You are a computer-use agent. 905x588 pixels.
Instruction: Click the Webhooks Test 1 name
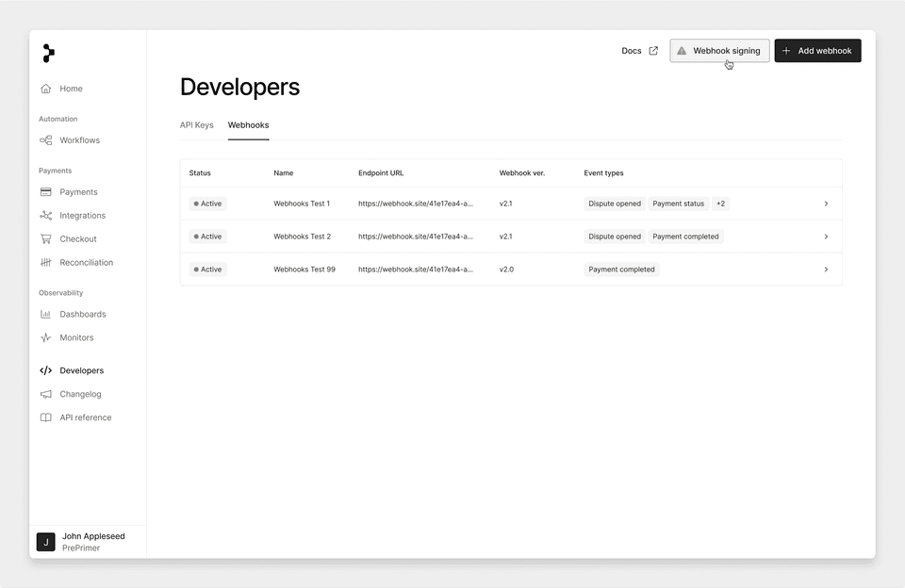click(x=302, y=204)
